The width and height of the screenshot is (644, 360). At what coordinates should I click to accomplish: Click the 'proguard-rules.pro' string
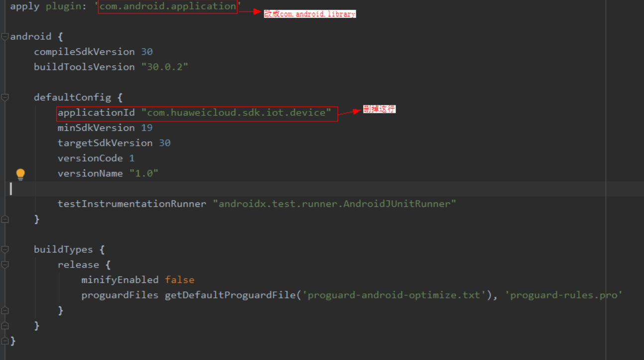564,295
